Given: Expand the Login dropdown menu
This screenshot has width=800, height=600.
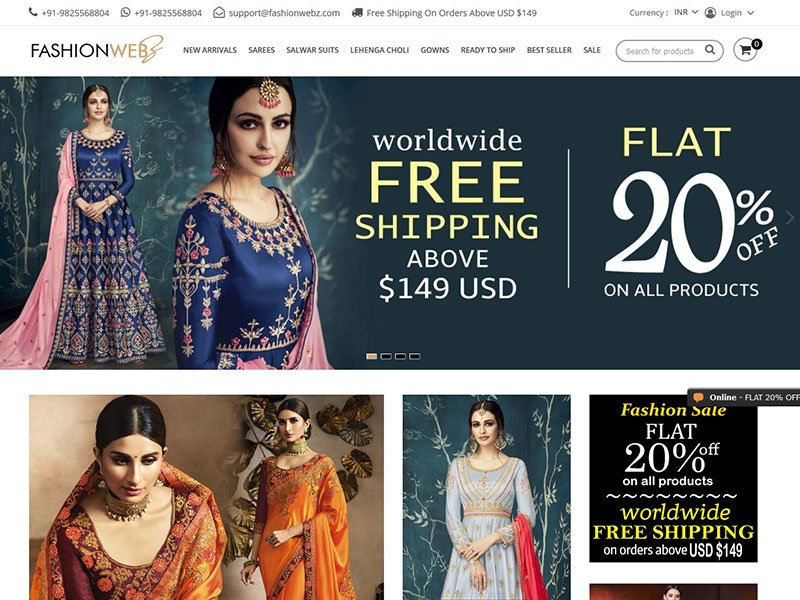Looking at the screenshot, I should pyautogui.click(x=737, y=12).
